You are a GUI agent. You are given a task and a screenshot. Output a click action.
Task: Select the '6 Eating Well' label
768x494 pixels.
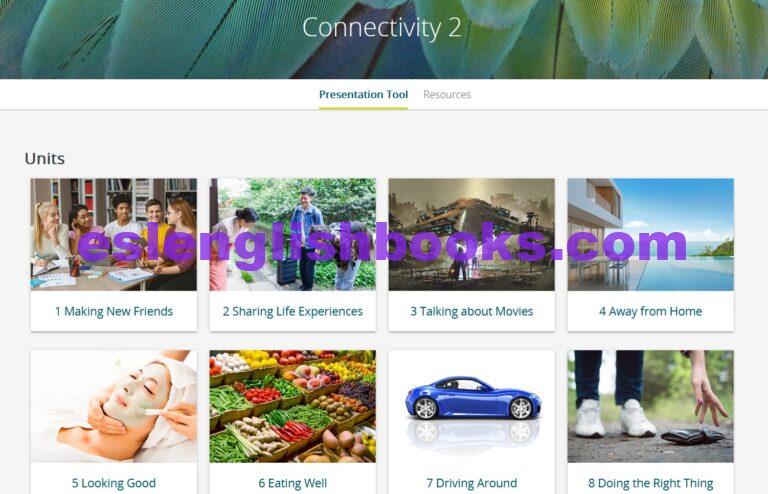click(292, 483)
